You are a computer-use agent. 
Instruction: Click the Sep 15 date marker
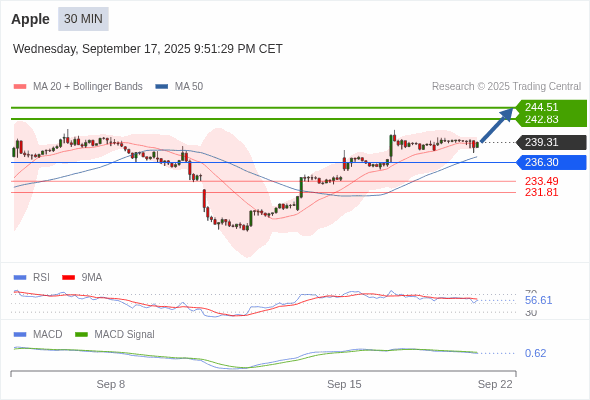click(x=344, y=384)
